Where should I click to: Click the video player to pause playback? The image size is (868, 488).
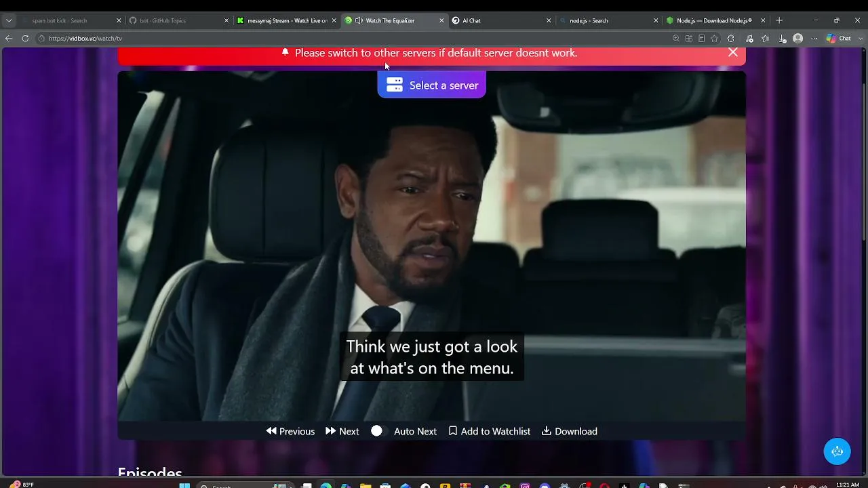point(432,246)
